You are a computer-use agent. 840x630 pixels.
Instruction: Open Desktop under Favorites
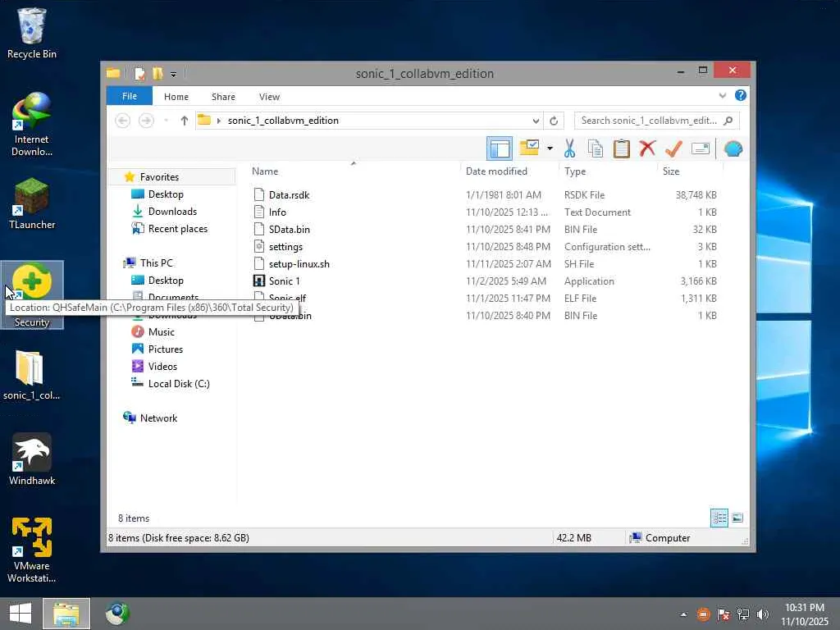tap(166, 194)
